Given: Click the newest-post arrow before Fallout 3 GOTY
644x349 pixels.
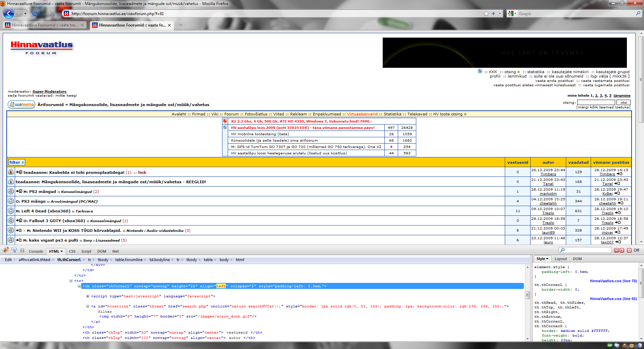Looking at the screenshot, I should click(19, 220).
